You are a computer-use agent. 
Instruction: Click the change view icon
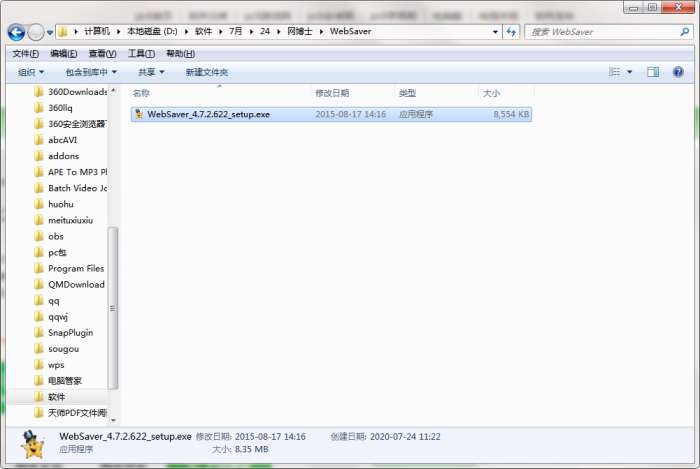pos(615,72)
